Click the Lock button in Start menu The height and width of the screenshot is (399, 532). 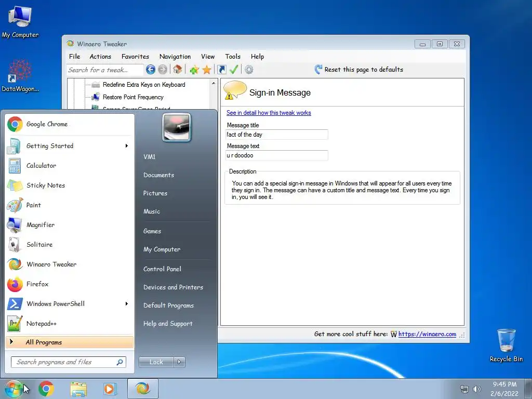[x=156, y=362]
